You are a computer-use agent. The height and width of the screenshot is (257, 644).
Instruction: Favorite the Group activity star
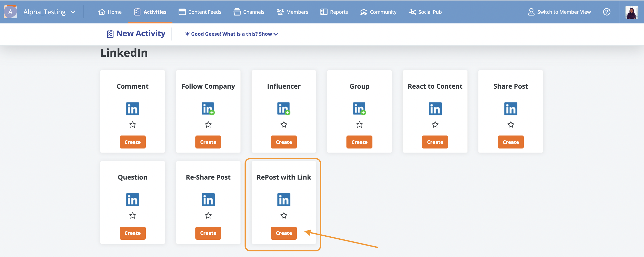click(x=359, y=125)
